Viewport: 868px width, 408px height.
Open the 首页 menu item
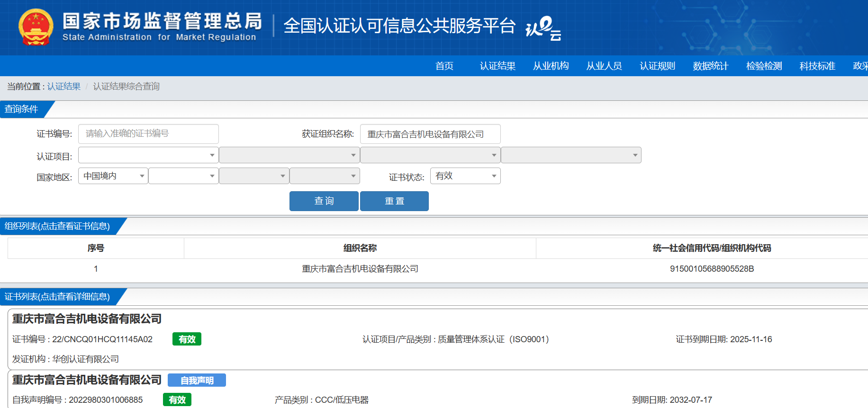(444, 66)
